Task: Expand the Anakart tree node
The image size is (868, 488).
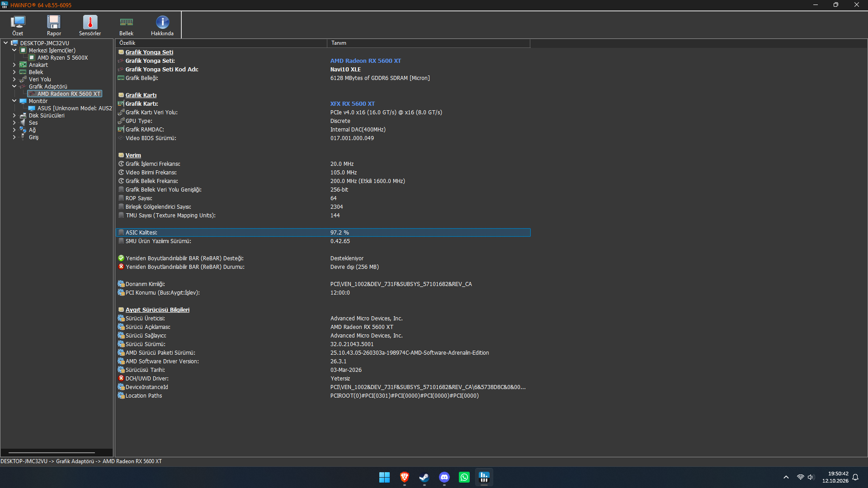Action: [14, 65]
